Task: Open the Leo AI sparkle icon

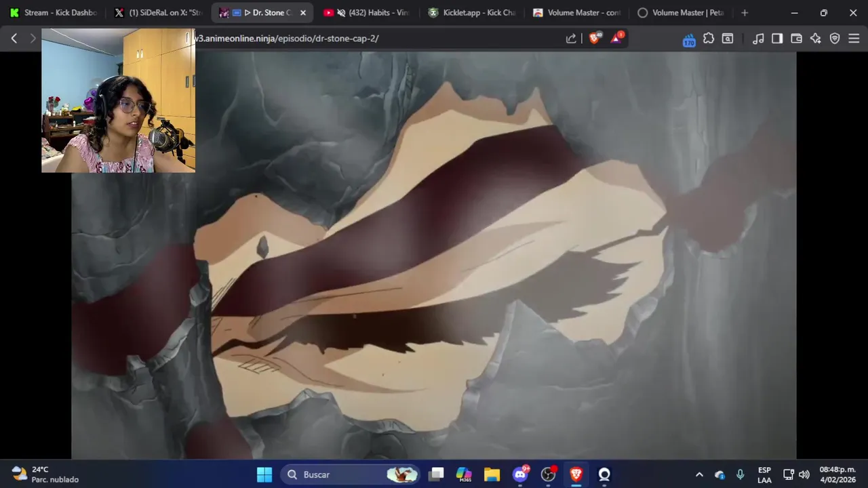Action: click(x=816, y=39)
